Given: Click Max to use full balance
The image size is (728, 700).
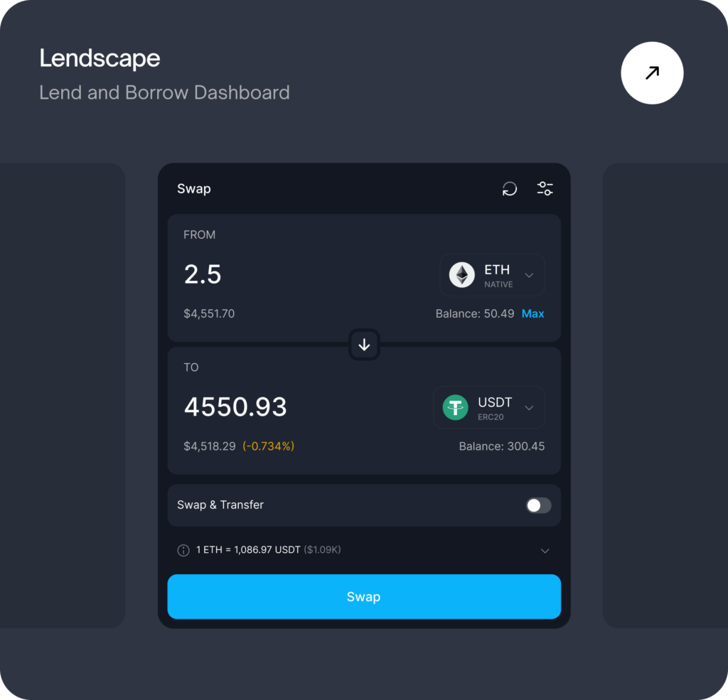Looking at the screenshot, I should 532,314.
